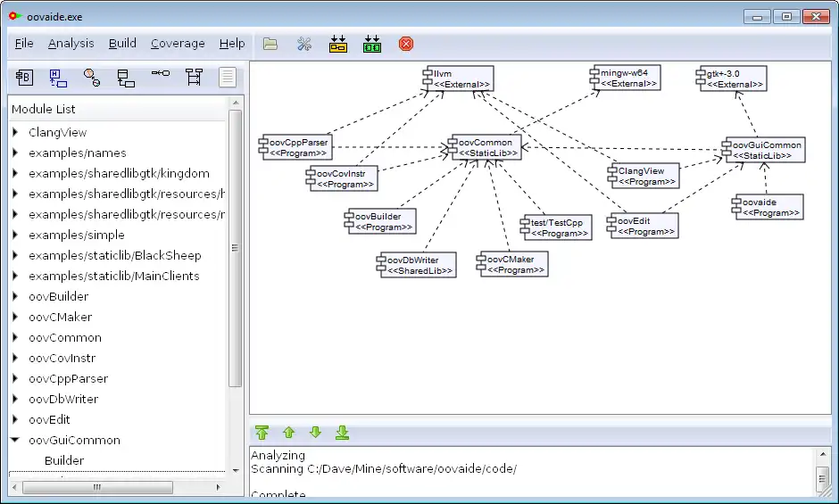Click output pane scroll up arrow
This screenshot has height=504, width=839.
822,454
